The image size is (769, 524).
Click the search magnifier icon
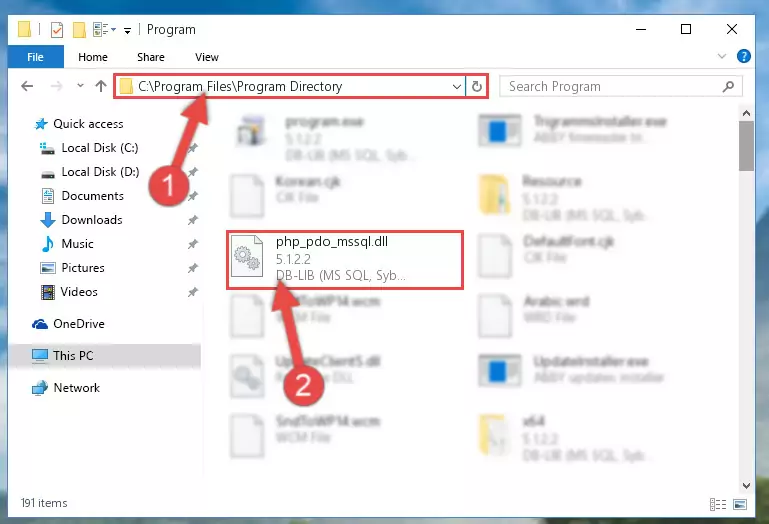coord(728,87)
